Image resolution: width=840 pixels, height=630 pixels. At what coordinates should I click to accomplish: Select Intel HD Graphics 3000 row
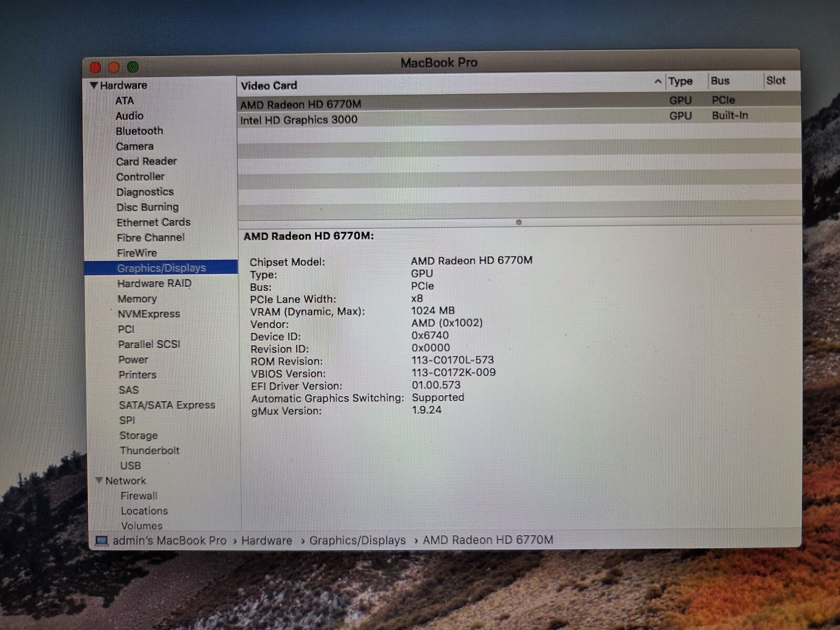coord(299,120)
